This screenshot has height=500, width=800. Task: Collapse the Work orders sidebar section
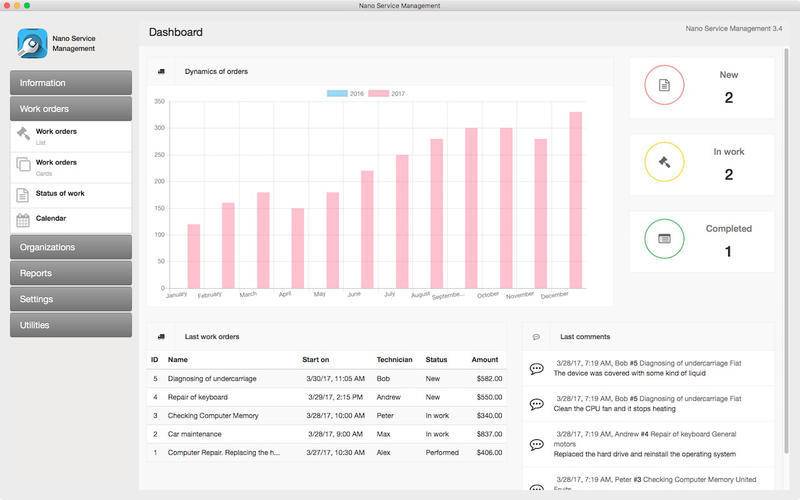click(x=71, y=109)
